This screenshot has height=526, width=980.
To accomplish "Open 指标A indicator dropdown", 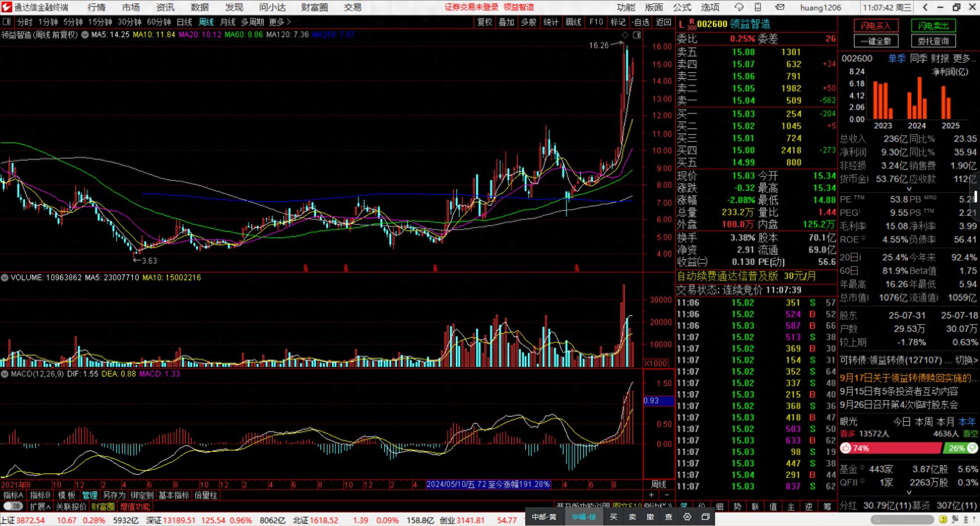I will [x=14, y=495].
